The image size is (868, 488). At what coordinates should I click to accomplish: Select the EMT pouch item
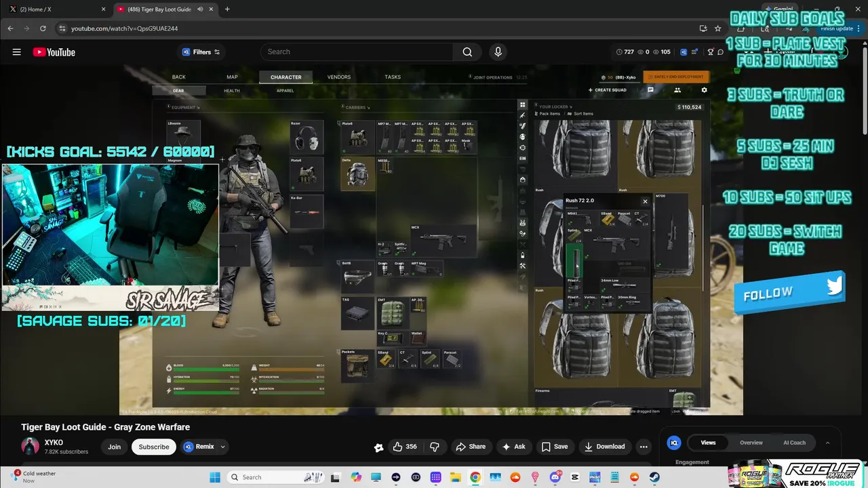pyautogui.click(x=393, y=313)
